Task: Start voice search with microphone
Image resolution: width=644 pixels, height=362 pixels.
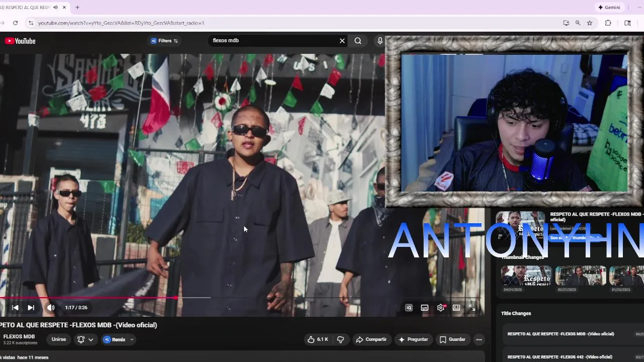Action: pyautogui.click(x=380, y=41)
